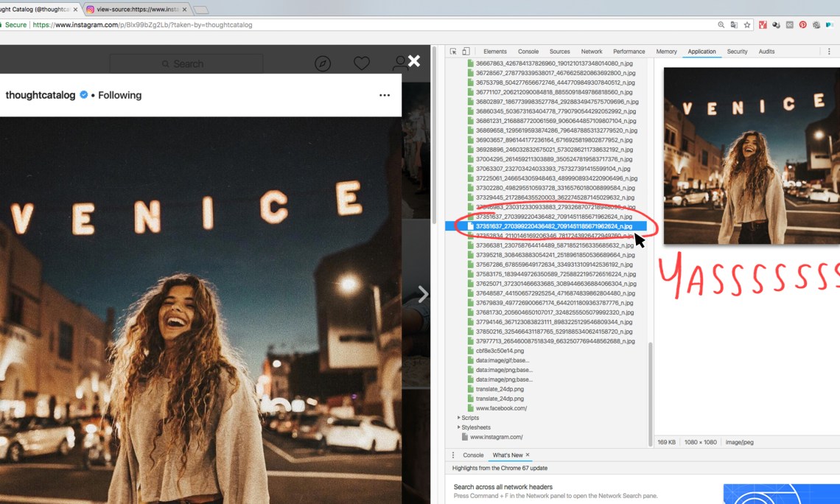Viewport: 840px width, 504px height.
Task: Switch to the Performance panel tab
Action: coord(629,52)
